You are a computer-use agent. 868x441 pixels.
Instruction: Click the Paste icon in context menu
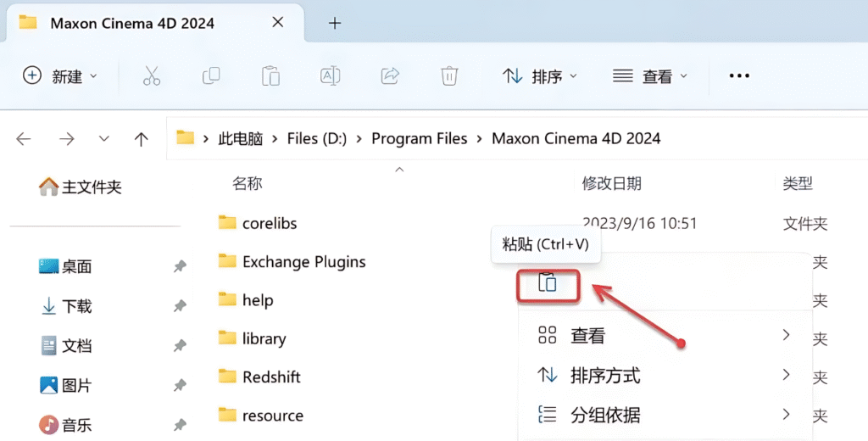pos(548,285)
